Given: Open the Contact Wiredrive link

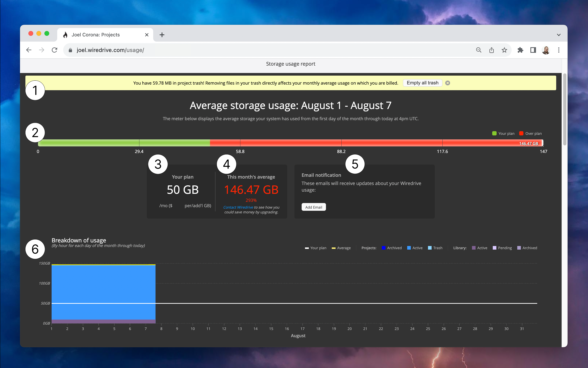Looking at the screenshot, I should (x=238, y=207).
